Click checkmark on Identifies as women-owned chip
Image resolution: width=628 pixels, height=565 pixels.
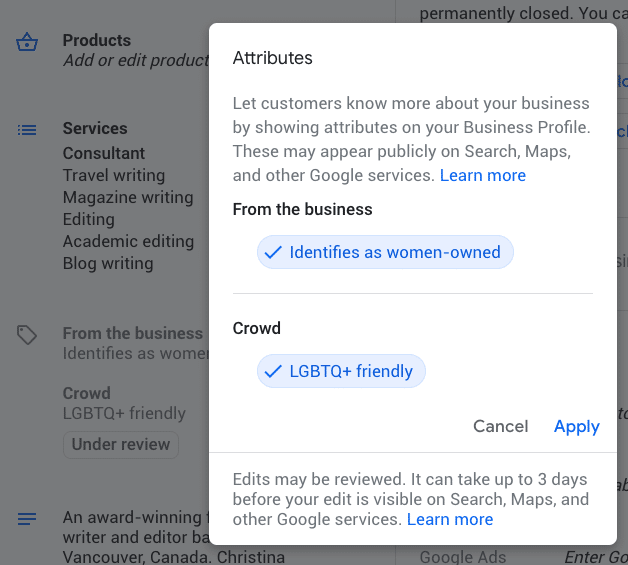point(273,252)
